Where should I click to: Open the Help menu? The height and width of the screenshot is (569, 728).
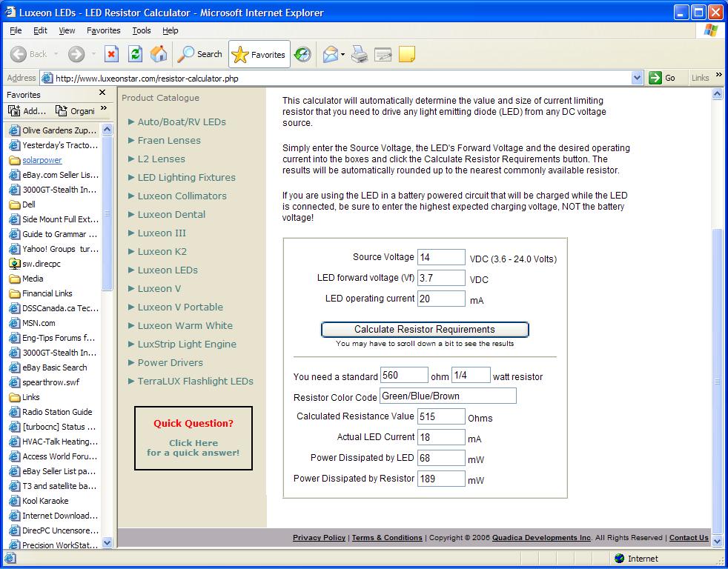(171, 30)
